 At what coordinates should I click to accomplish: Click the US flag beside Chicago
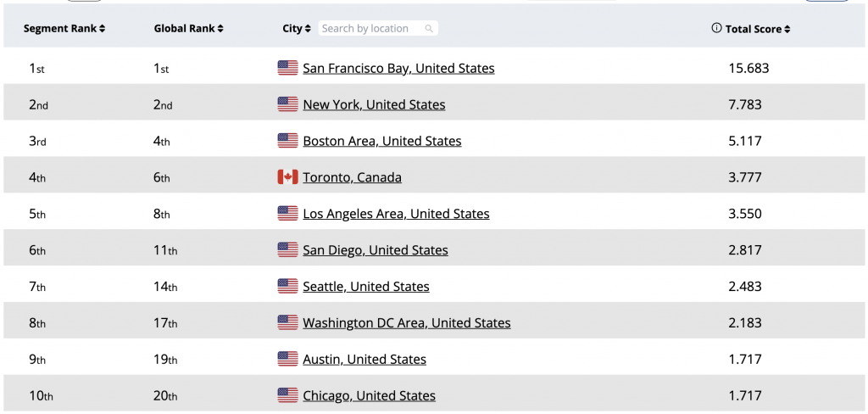tap(287, 395)
